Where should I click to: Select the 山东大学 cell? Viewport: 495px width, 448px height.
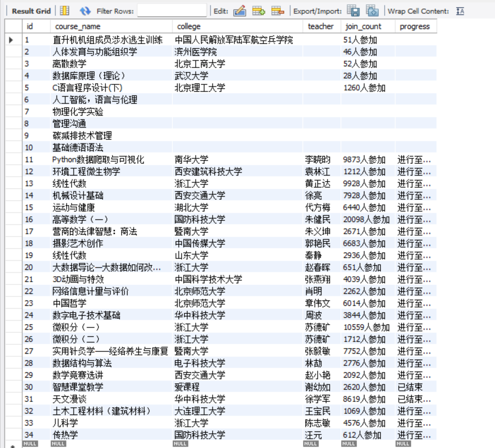238,255
